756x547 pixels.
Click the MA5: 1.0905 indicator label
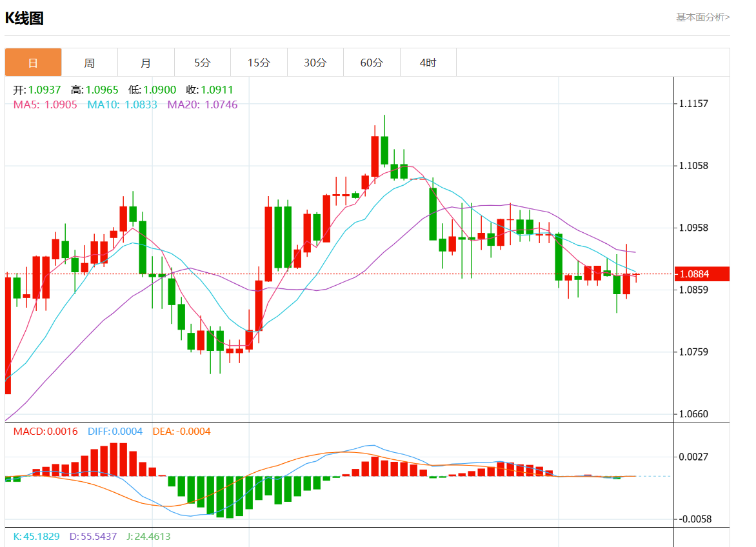click(45, 104)
